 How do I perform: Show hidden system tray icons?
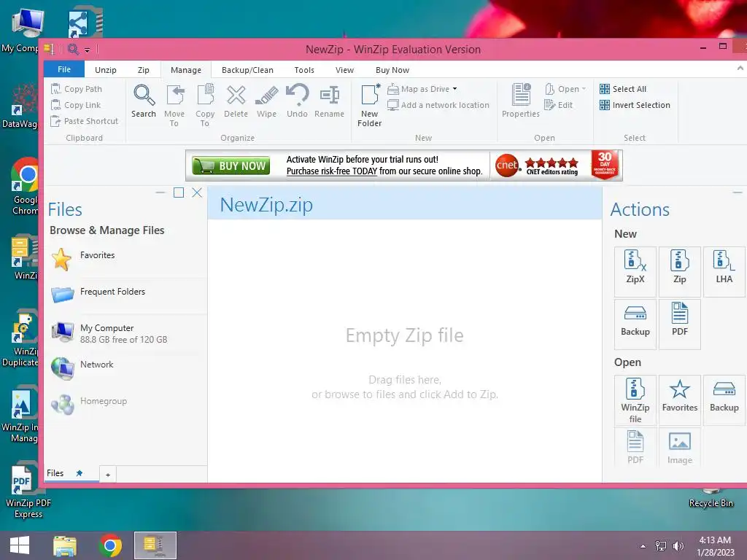tap(643, 546)
